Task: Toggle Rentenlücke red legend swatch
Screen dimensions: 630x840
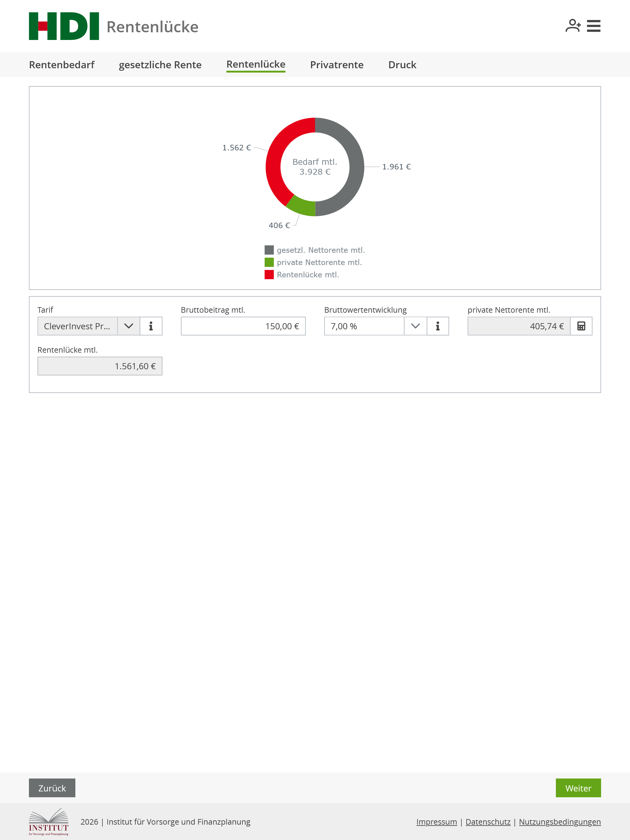Action: coord(269,275)
